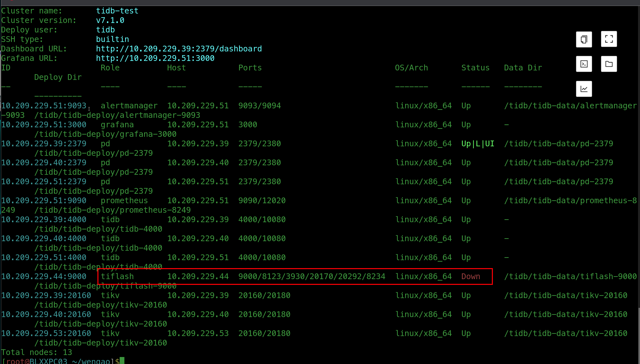Click the alertmanager node ID 10.209.229.51:9093
This screenshot has width=640, height=364.
click(44, 106)
